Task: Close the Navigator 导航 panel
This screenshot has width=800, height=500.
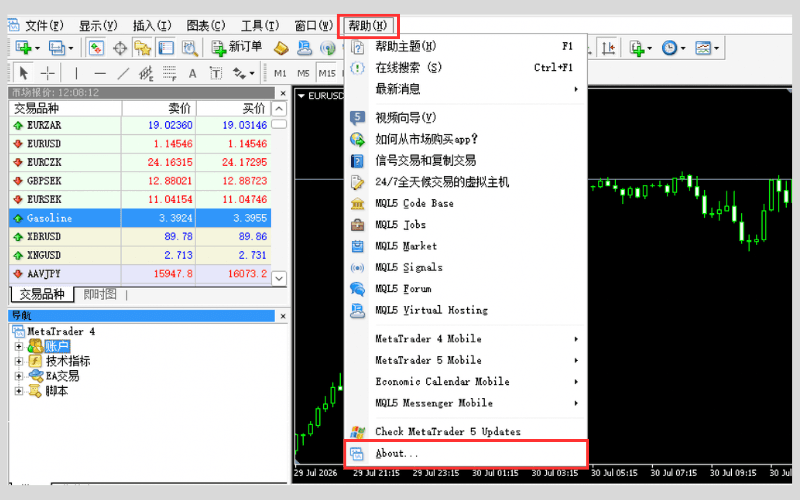Action: 283,316
